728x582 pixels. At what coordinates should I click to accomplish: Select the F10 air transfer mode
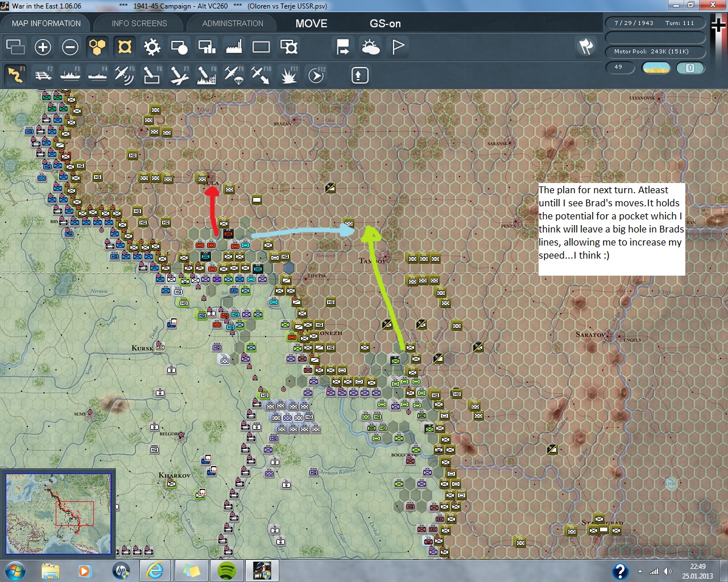click(x=261, y=75)
